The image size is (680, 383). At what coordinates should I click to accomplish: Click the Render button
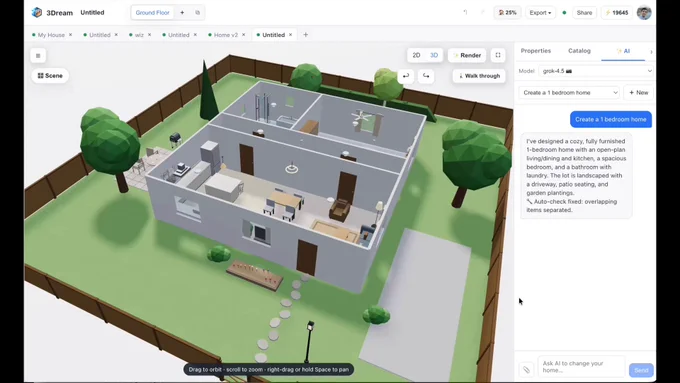pyautogui.click(x=467, y=55)
